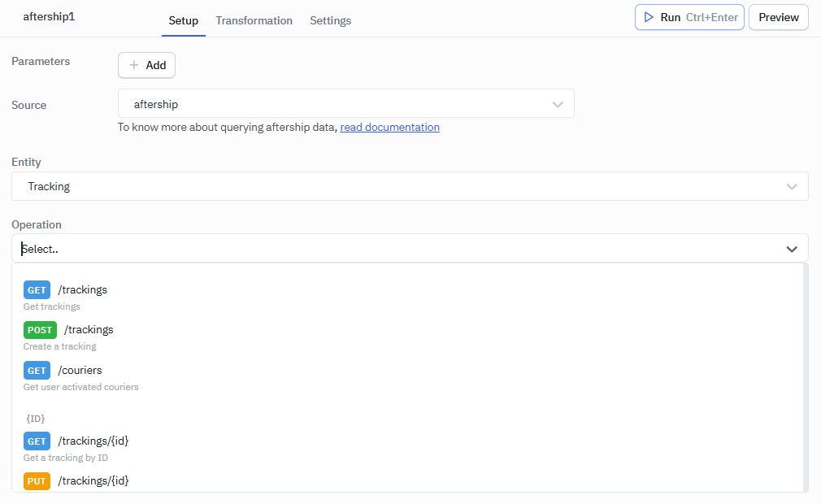Viewport: 821px width, 504px height.
Task: Click the POST badge for /trackings
Action: tap(40, 330)
